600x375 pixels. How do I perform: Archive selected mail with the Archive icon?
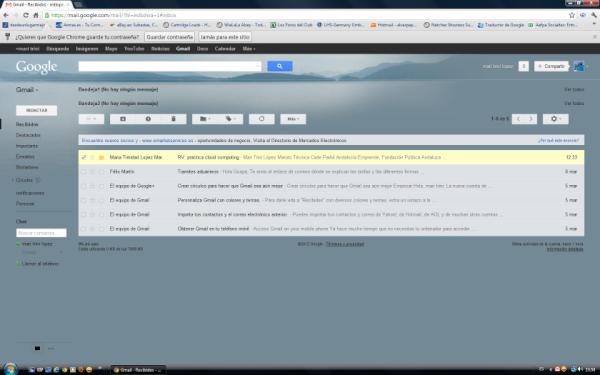coord(123,119)
